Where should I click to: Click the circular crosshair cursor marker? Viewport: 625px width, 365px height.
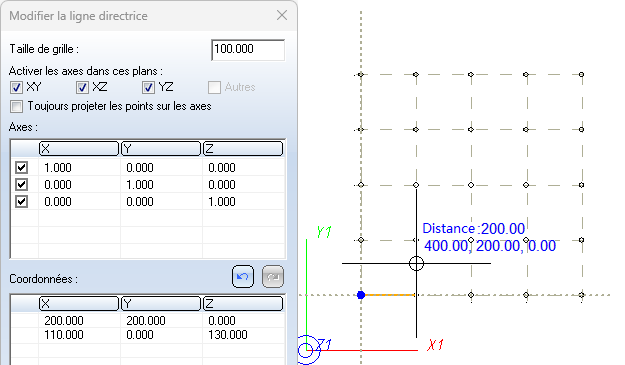(416, 263)
